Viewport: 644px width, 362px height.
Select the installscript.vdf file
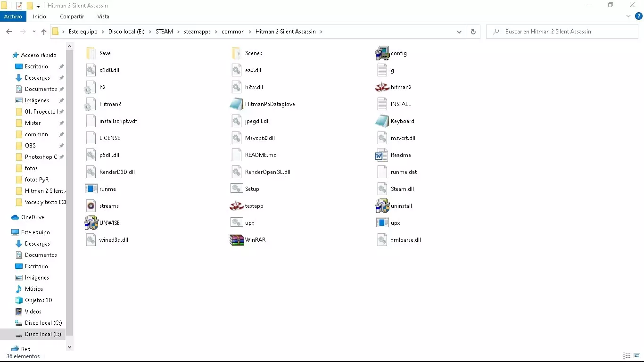(x=111, y=121)
